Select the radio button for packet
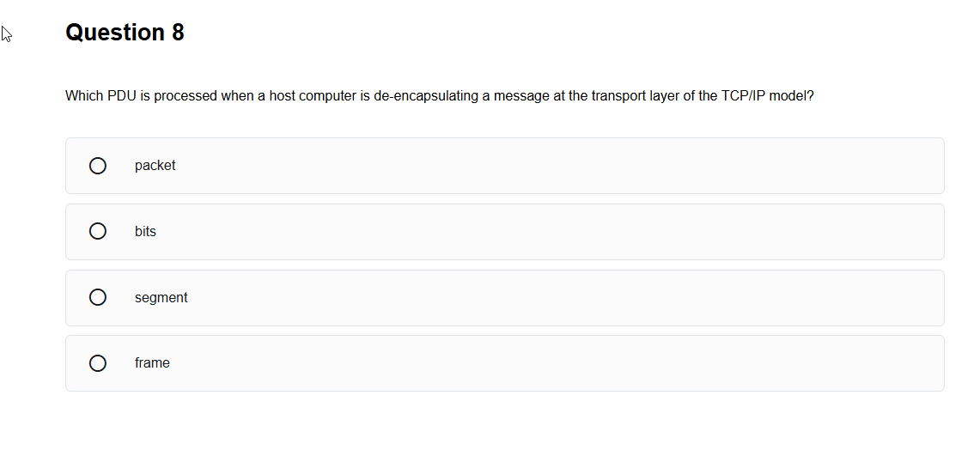Screen dimensions: 980x450 [98, 166]
